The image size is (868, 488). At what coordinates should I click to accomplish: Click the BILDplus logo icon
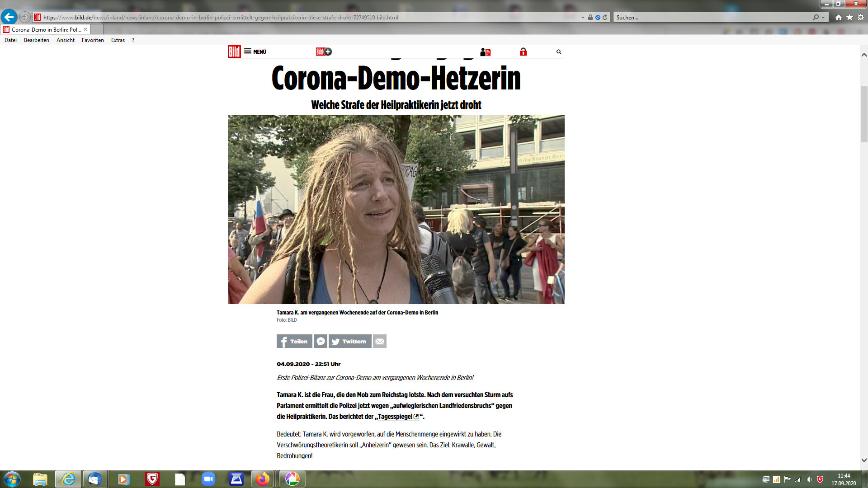coord(324,52)
